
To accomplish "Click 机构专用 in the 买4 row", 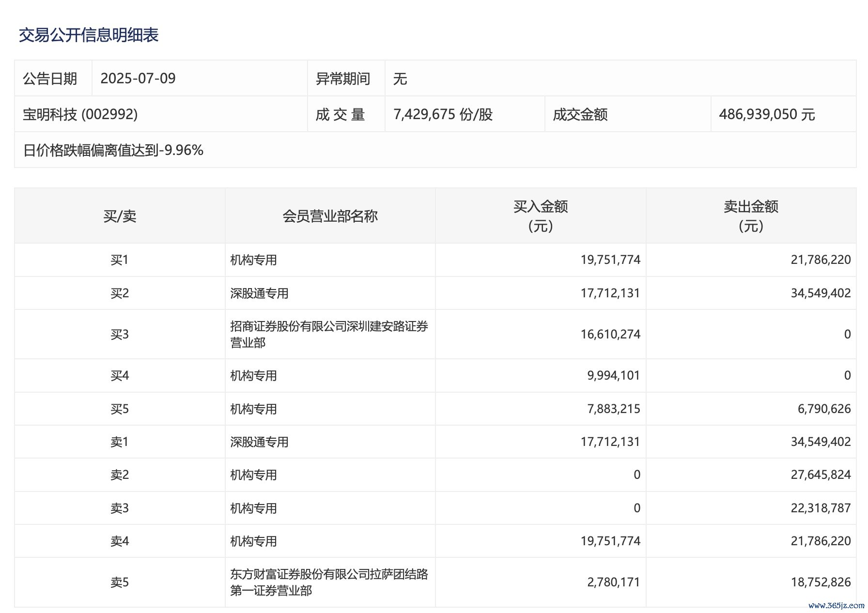I will pyautogui.click(x=253, y=376).
